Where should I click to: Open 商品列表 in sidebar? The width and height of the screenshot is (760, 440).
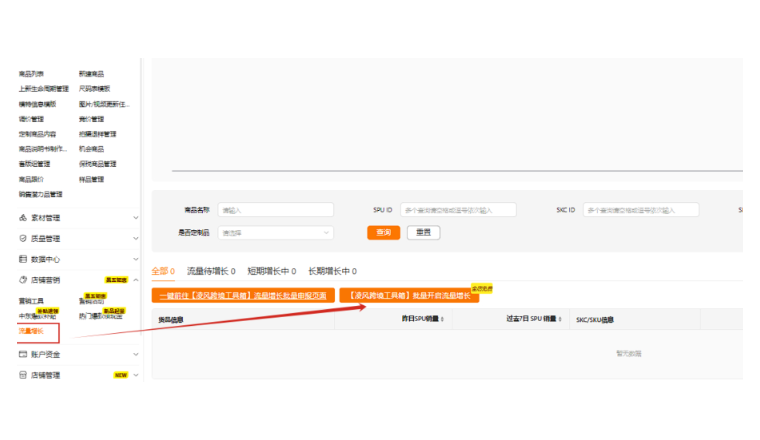tap(31, 74)
